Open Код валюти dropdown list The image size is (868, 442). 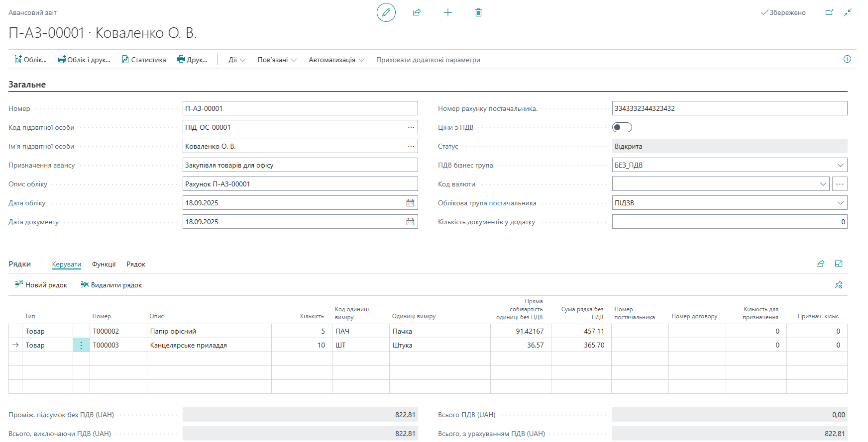(x=823, y=184)
